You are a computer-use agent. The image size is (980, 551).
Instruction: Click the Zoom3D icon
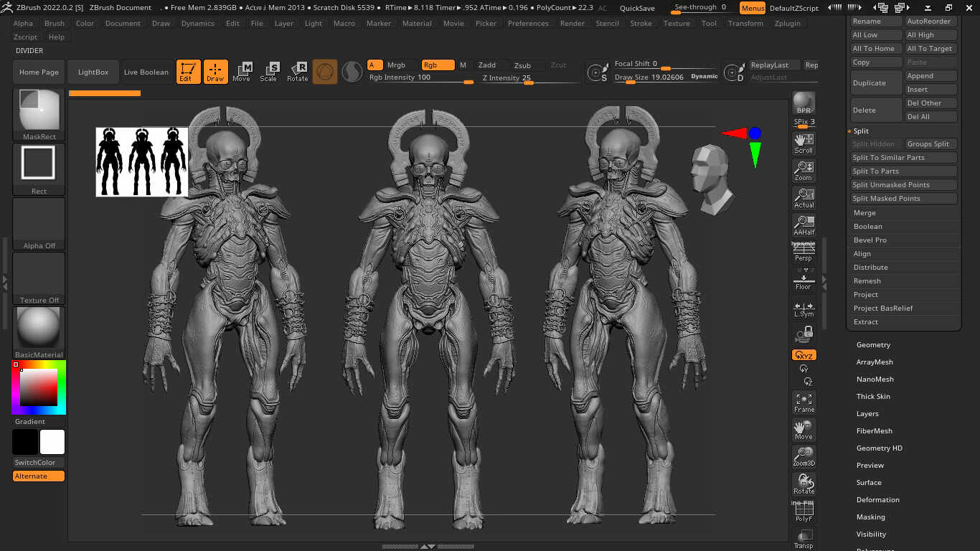pyautogui.click(x=804, y=456)
